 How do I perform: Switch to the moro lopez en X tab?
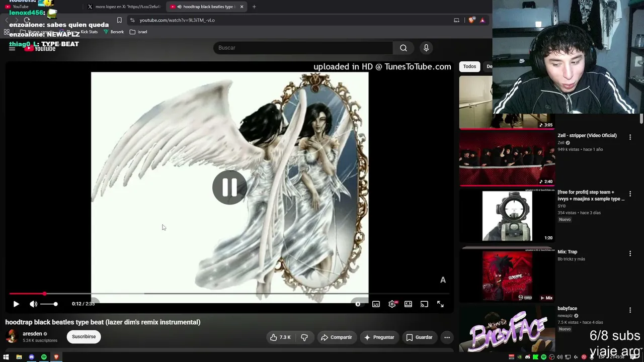tap(123, 7)
